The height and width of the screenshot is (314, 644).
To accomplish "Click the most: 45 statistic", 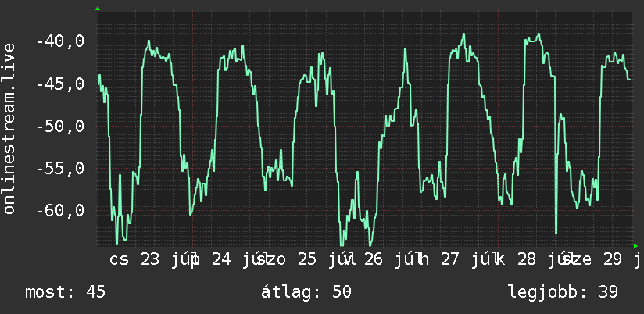I will [66, 292].
